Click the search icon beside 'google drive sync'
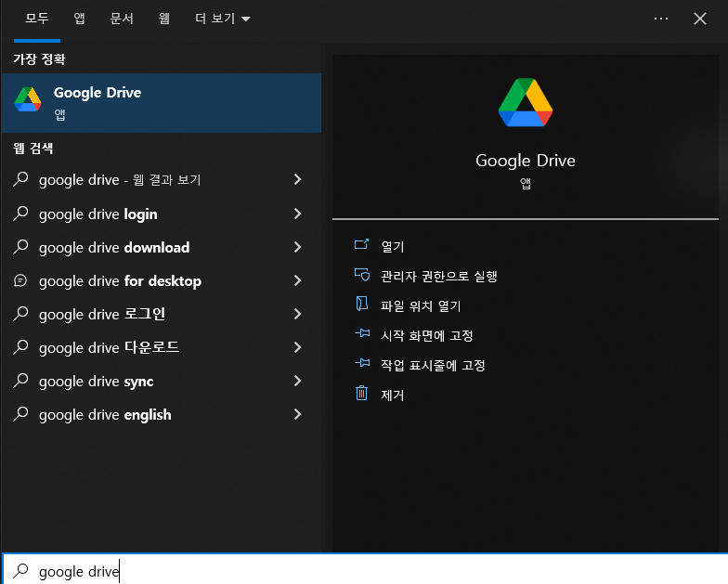The width and height of the screenshot is (728, 584). click(x=20, y=381)
